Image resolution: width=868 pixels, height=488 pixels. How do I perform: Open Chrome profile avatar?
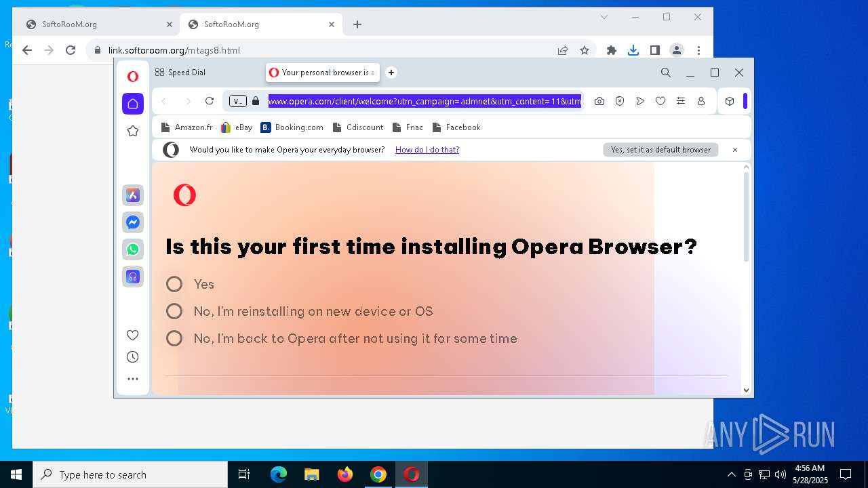(x=677, y=50)
